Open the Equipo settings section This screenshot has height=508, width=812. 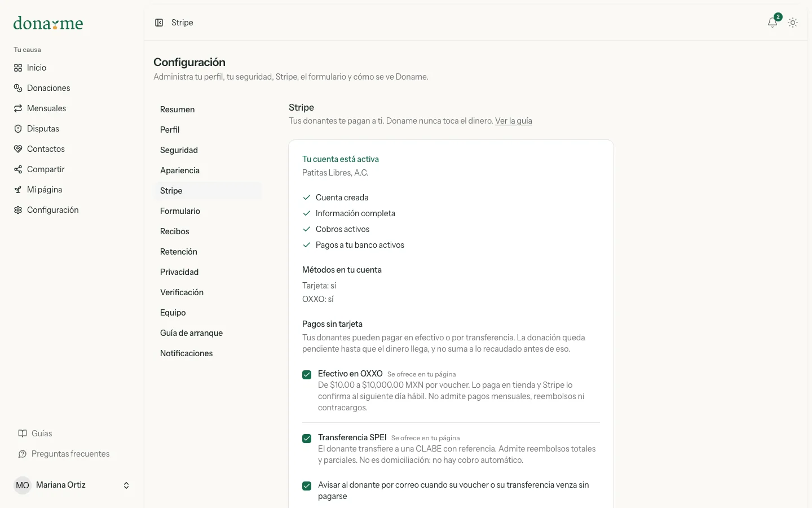208,313
